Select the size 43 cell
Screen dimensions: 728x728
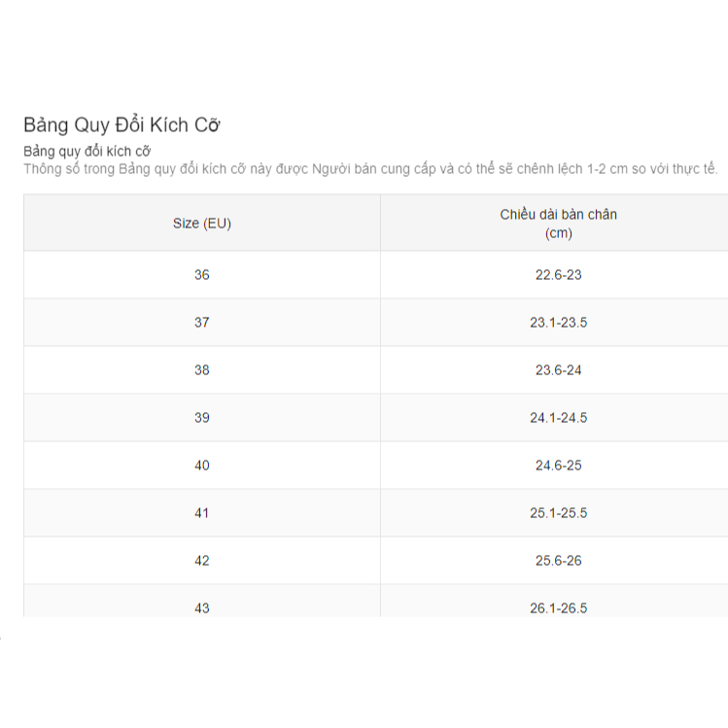(x=202, y=601)
